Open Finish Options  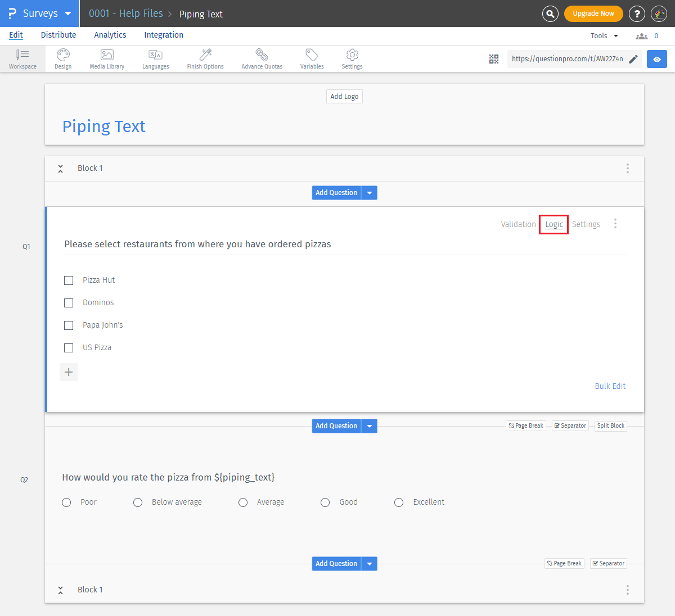(x=205, y=58)
